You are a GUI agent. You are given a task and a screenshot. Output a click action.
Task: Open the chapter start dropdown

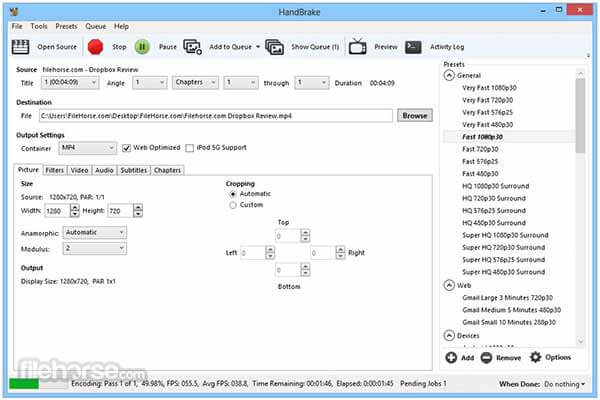(x=241, y=82)
